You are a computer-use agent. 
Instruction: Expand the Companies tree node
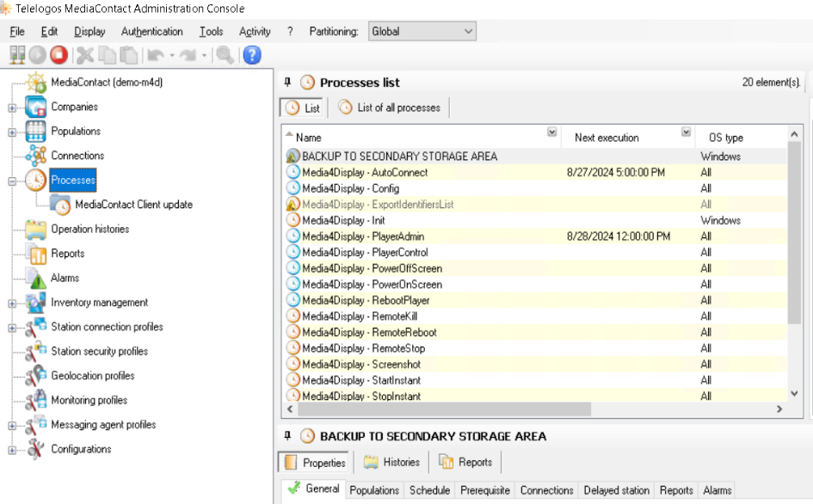coord(12,108)
